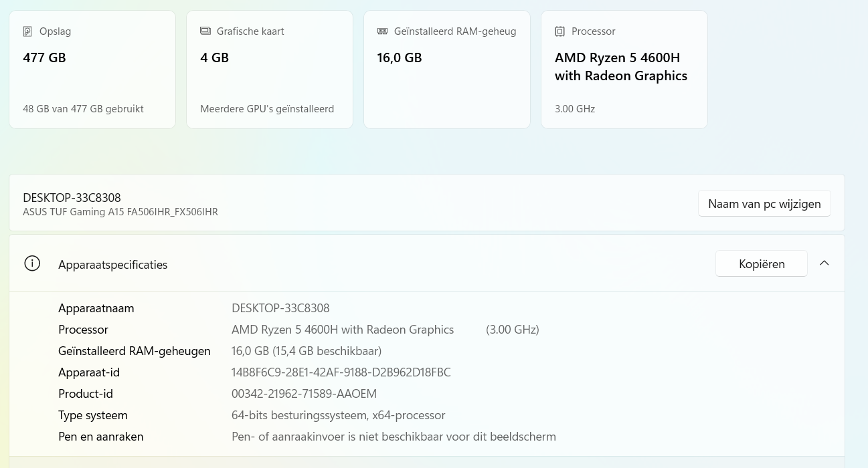868x468 pixels.
Task: Open the Processor AMD Ryzen card
Action: coord(624,70)
